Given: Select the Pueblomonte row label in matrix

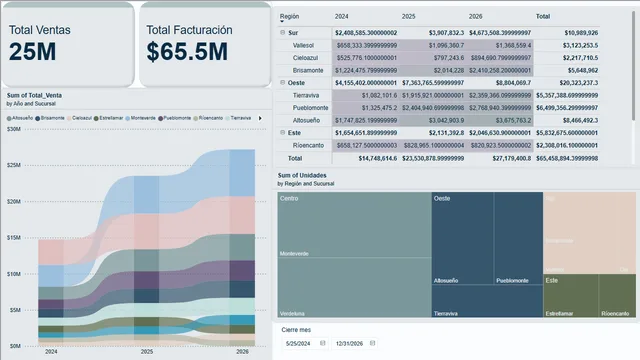Looking at the screenshot, I should pos(310,108).
